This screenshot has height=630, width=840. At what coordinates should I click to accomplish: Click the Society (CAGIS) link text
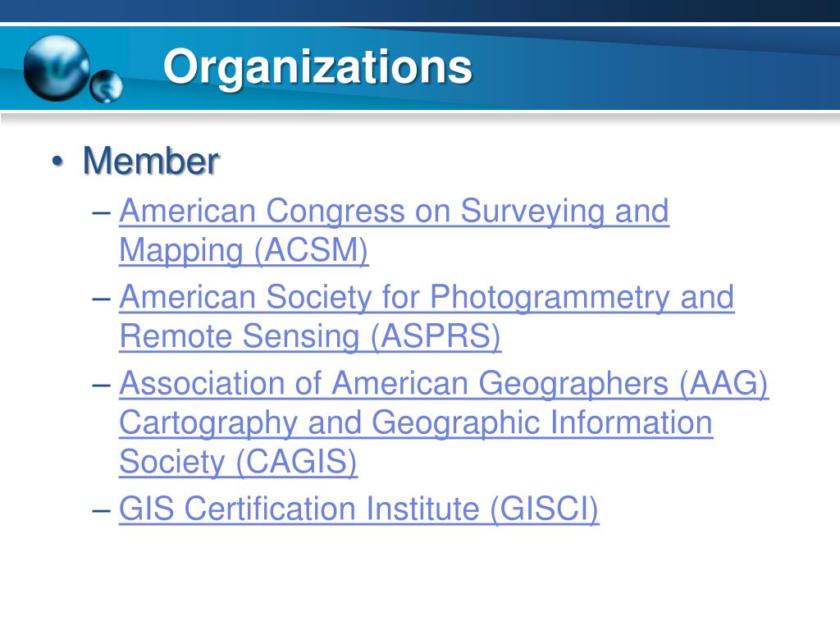pyautogui.click(x=239, y=462)
